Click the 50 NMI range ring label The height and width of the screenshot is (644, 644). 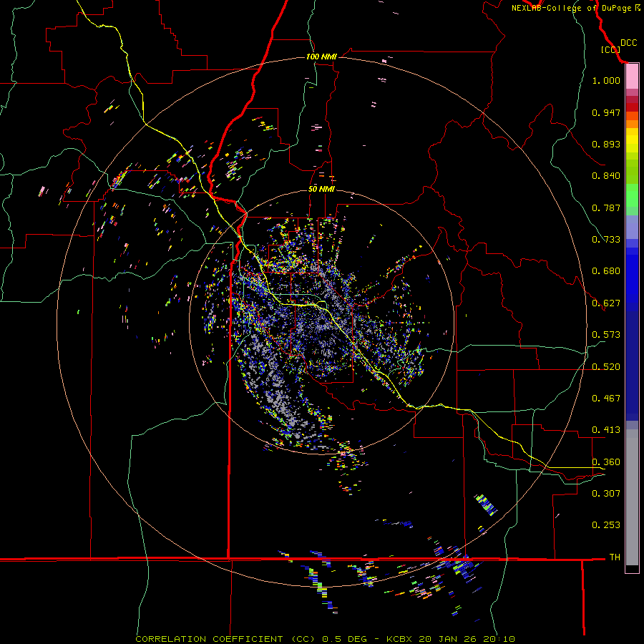pos(321,189)
